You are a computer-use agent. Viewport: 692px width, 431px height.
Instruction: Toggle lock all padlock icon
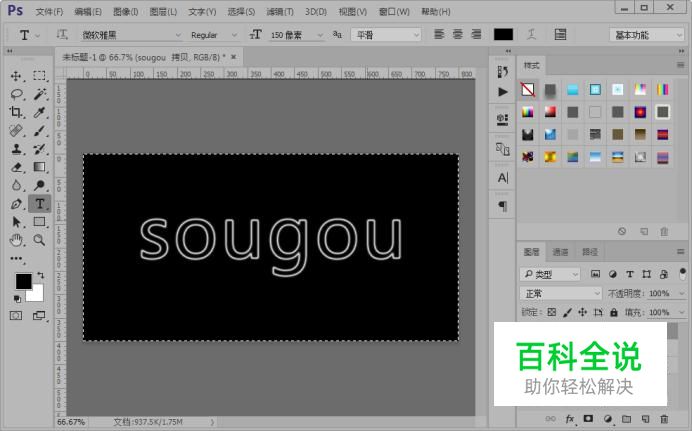tap(614, 312)
